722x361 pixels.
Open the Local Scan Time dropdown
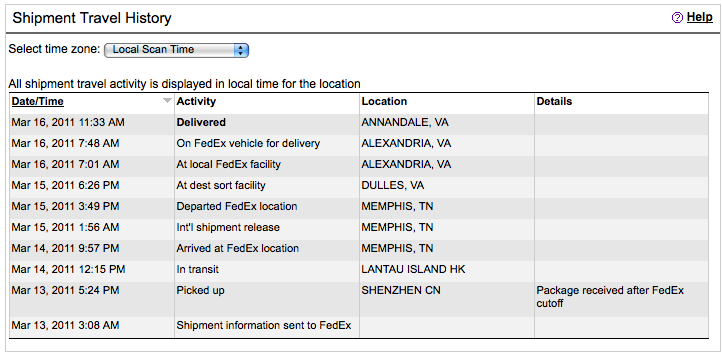click(x=176, y=50)
